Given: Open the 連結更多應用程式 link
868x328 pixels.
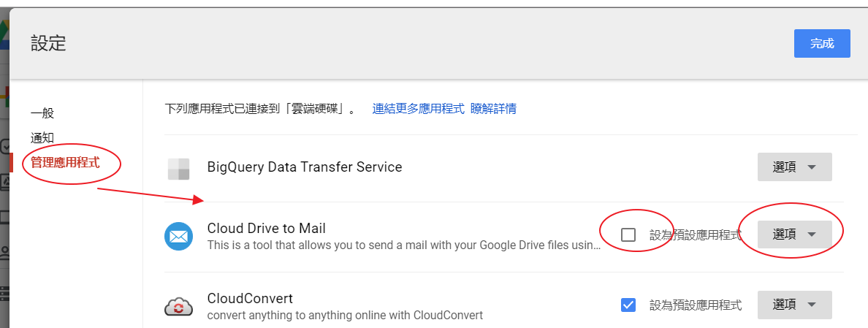Looking at the screenshot, I should click(418, 109).
